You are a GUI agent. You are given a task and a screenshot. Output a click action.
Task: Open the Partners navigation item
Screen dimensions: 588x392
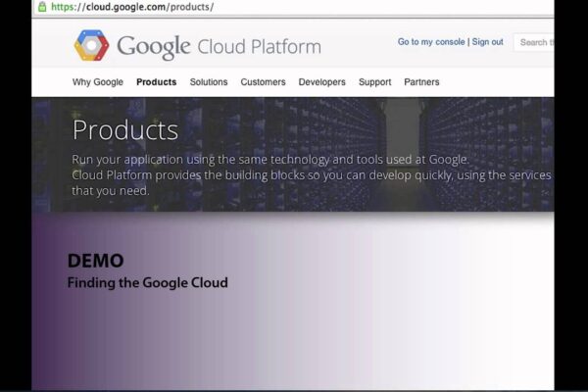click(421, 82)
